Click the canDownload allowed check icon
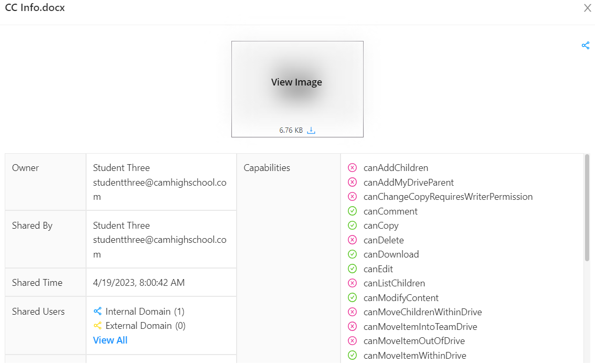This screenshot has width=595, height=364. tap(353, 254)
